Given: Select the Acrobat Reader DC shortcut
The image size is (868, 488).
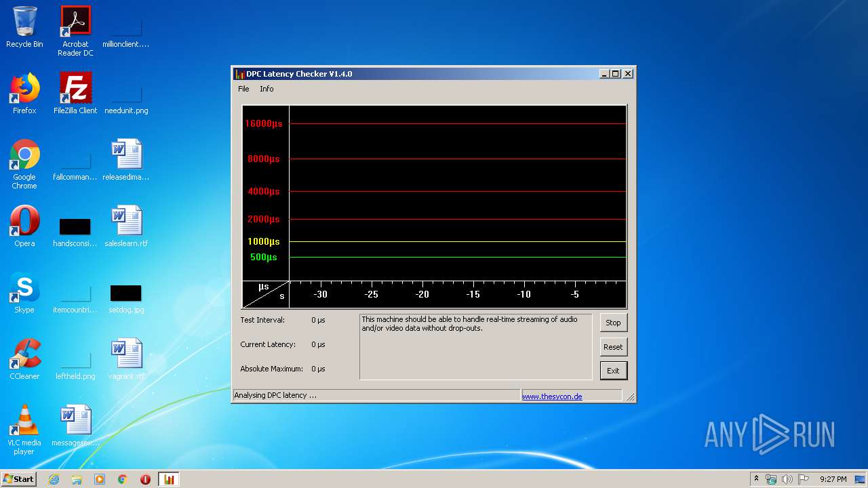Looking at the screenshot, I should pyautogui.click(x=75, y=30).
